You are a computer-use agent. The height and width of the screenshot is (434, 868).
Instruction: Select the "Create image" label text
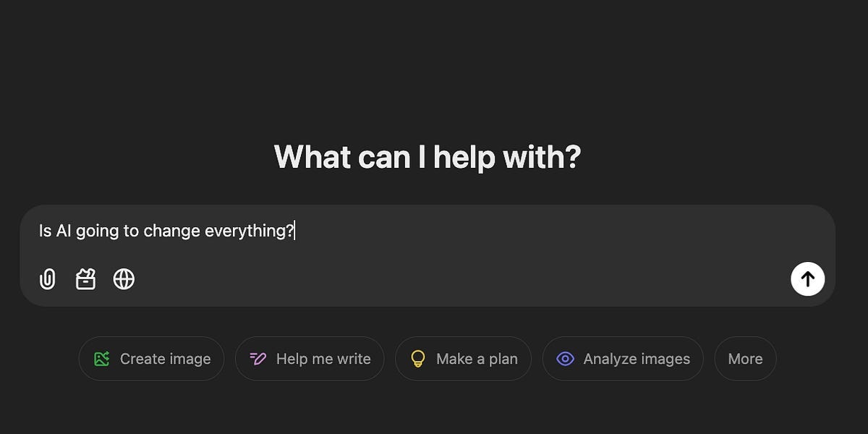pyautogui.click(x=165, y=359)
